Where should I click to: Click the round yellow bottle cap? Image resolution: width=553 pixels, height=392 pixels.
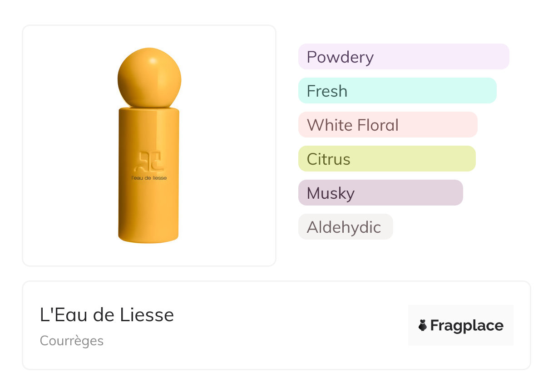[x=149, y=77]
